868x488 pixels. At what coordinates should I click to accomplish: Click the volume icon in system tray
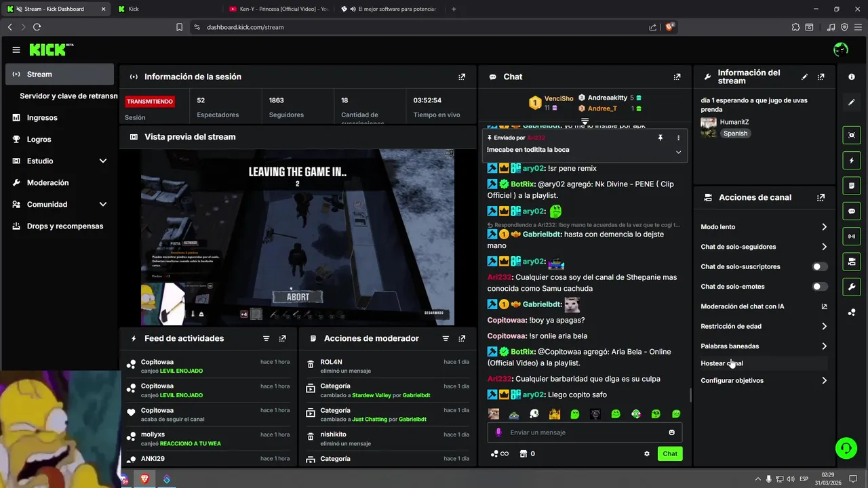point(791,479)
